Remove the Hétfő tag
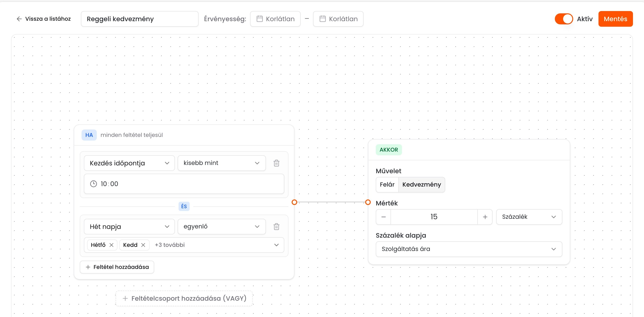Screen dimensions: 644x317 pyautogui.click(x=111, y=245)
